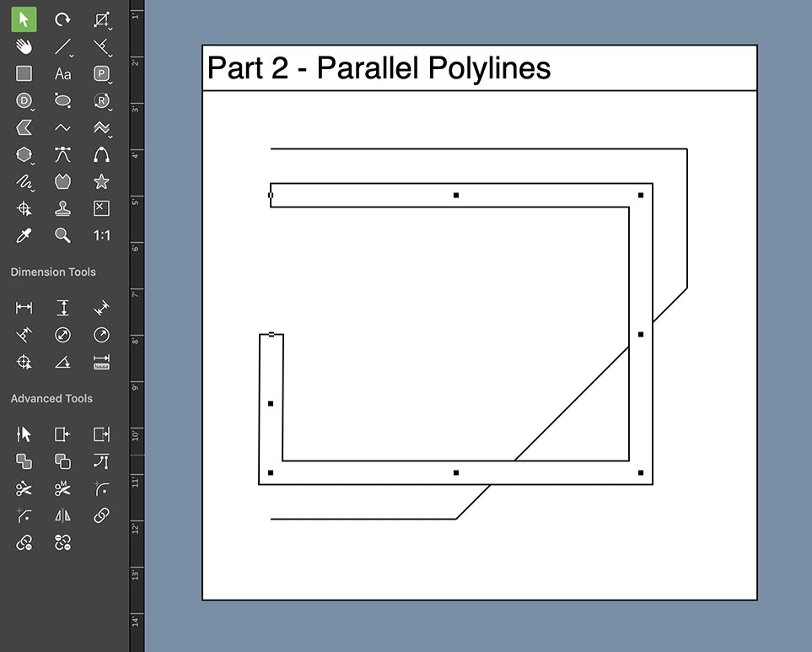The image size is (812, 652).
Task: Choose the Polygon shape tool
Action: point(24,154)
